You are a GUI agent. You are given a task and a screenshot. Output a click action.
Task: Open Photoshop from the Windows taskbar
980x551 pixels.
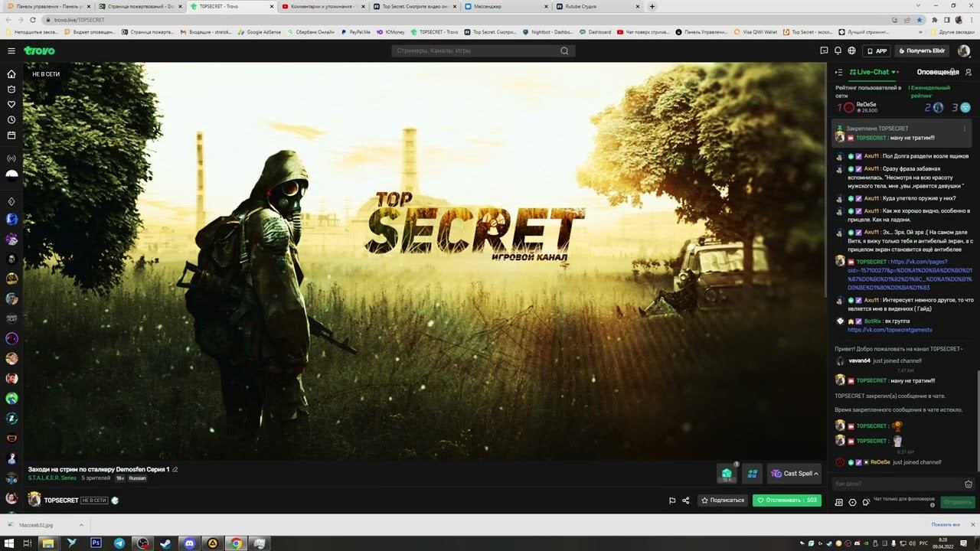pyautogui.click(x=96, y=543)
